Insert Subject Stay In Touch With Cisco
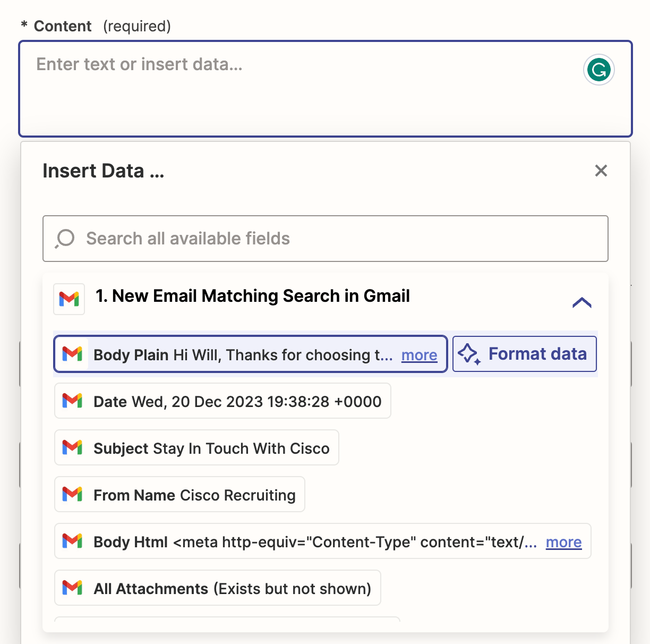Image resolution: width=650 pixels, height=644 pixels. (x=211, y=448)
